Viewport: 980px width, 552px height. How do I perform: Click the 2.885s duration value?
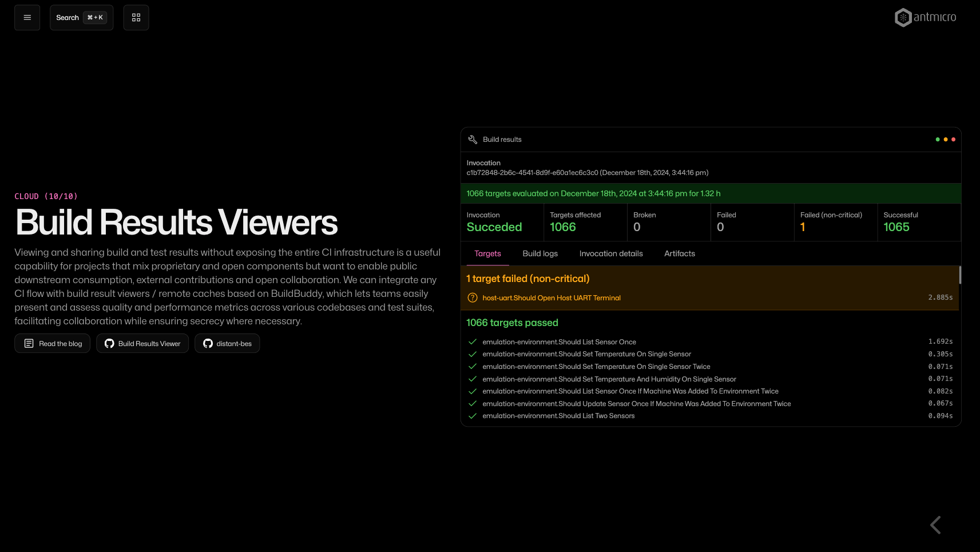point(941,297)
